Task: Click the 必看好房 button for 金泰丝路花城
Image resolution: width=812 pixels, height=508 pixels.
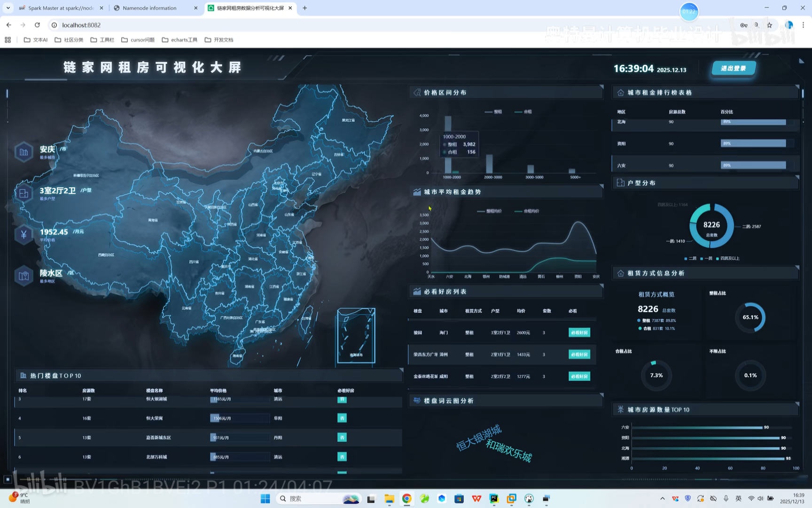Action: pos(579,376)
